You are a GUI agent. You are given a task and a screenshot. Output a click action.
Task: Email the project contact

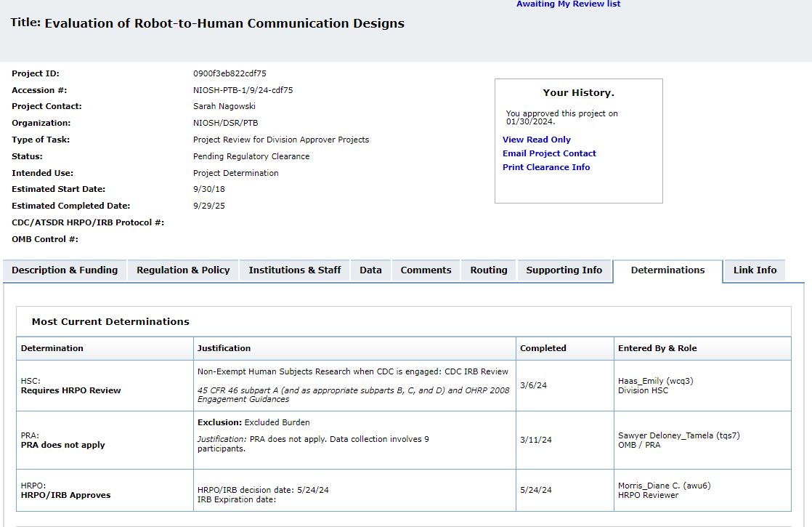549,153
